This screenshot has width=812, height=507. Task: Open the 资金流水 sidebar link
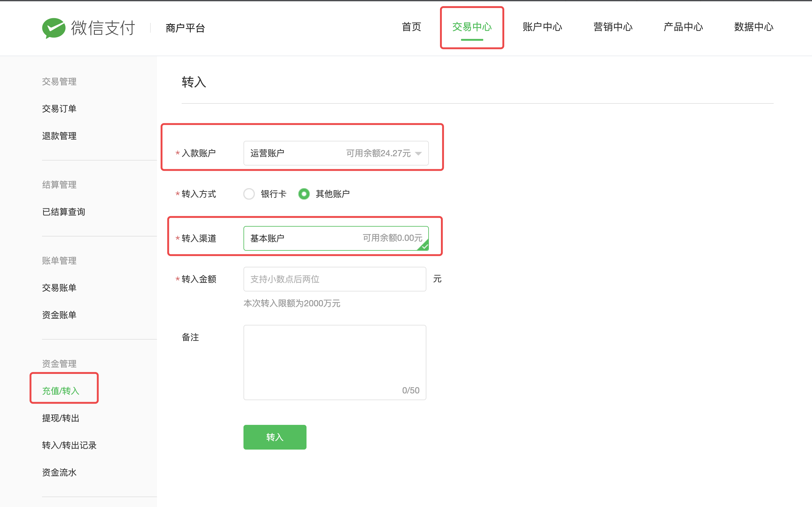(x=59, y=472)
